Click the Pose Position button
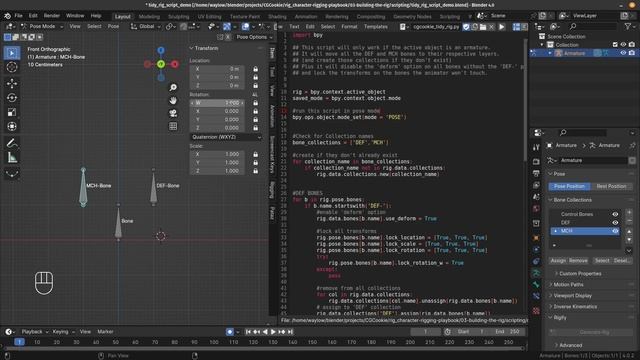Image resolution: width=640 pixels, height=360 pixels. pos(569,186)
